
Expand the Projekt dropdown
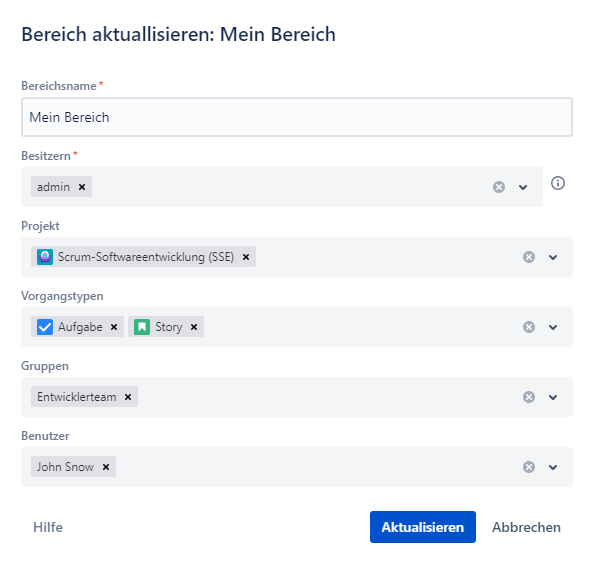click(x=553, y=257)
